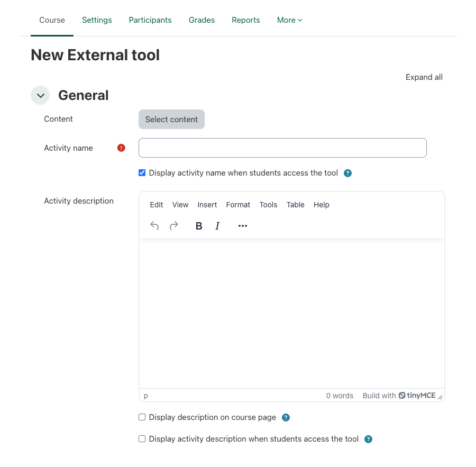Open help icon for Display activity description option

coord(369,439)
